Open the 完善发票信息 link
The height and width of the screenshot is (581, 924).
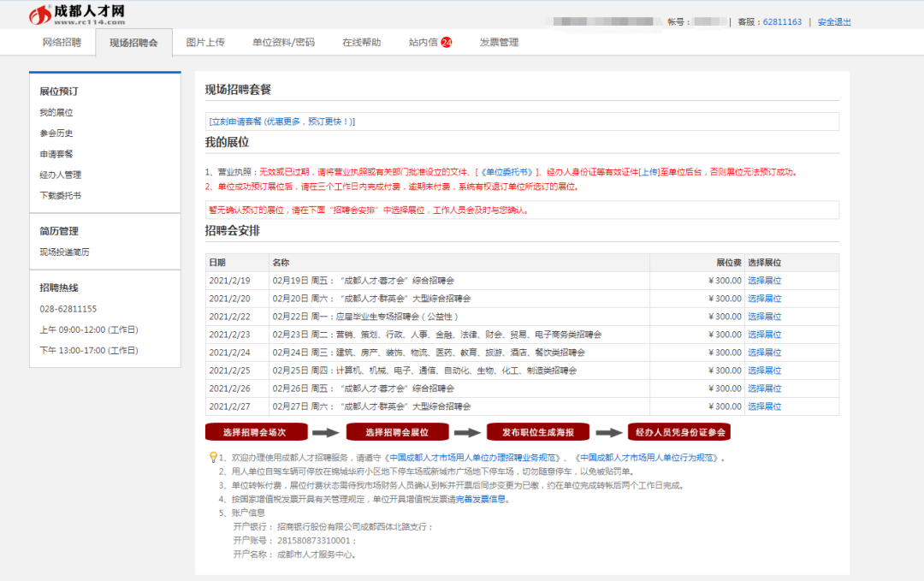click(480, 500)
